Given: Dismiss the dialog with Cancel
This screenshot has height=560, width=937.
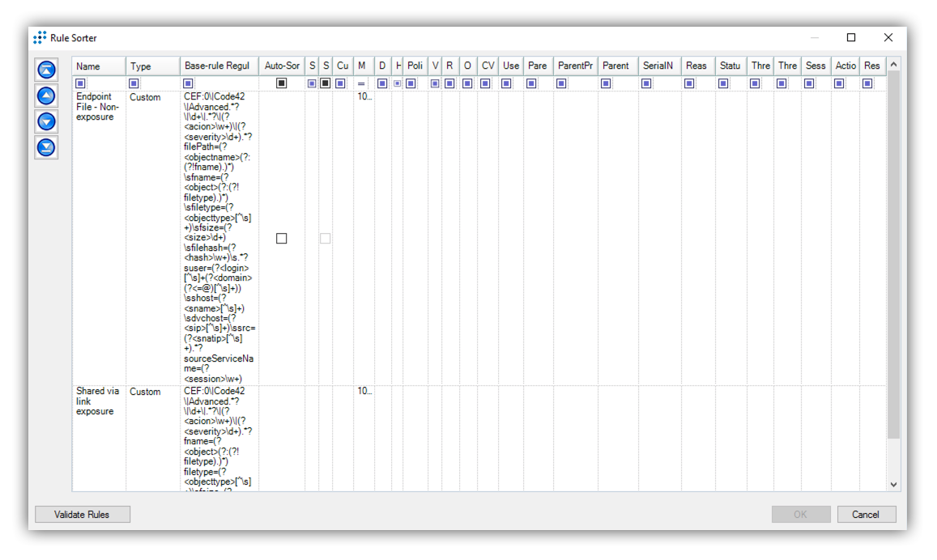Looking at the screenshot, I should (867, 514).
